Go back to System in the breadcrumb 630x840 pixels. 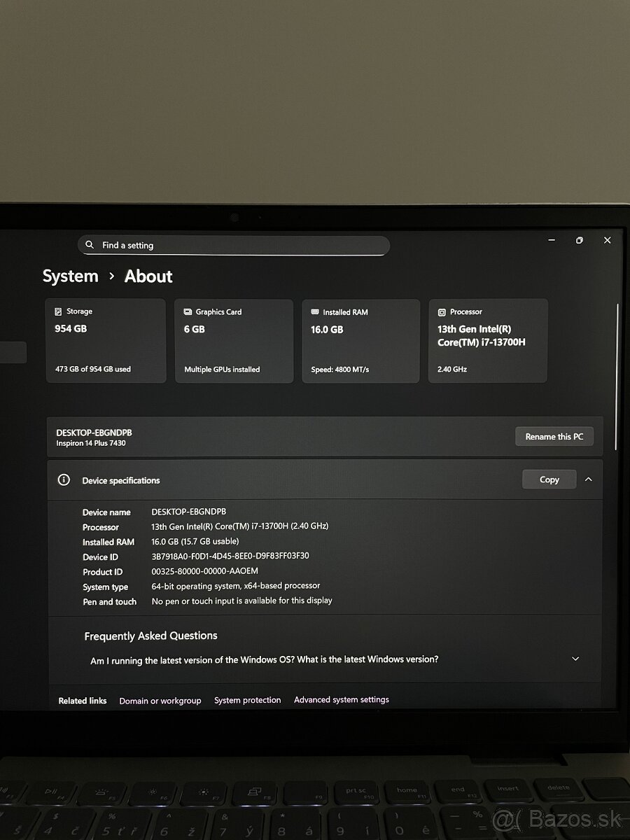click(x=70, y=276)
